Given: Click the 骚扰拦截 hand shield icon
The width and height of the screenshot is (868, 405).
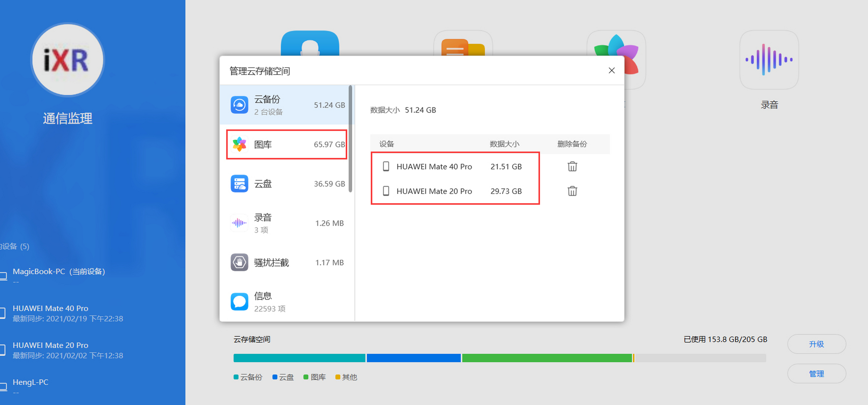Looking at the screenshot, I should click(239, 262).
